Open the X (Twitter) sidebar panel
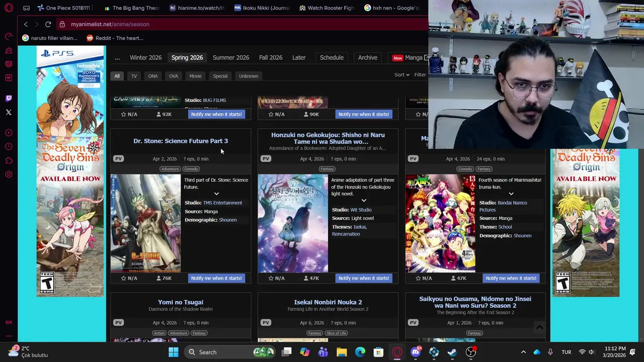 point(9,112)
